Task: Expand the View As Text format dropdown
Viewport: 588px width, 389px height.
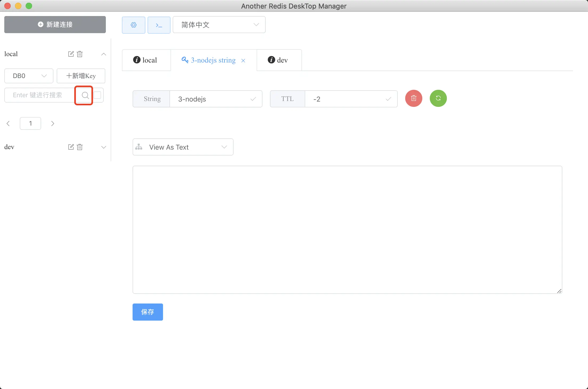Action: pos(183,147)
